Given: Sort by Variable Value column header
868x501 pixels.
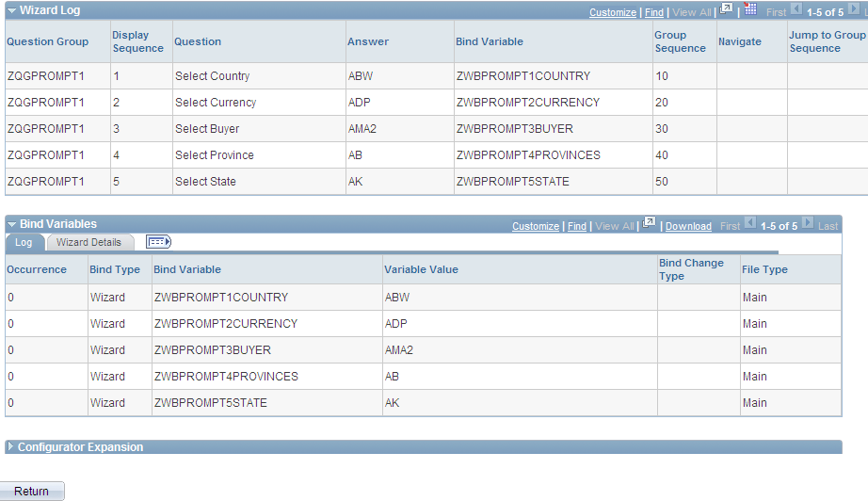Looking at the screenshot, I should 421,269.
